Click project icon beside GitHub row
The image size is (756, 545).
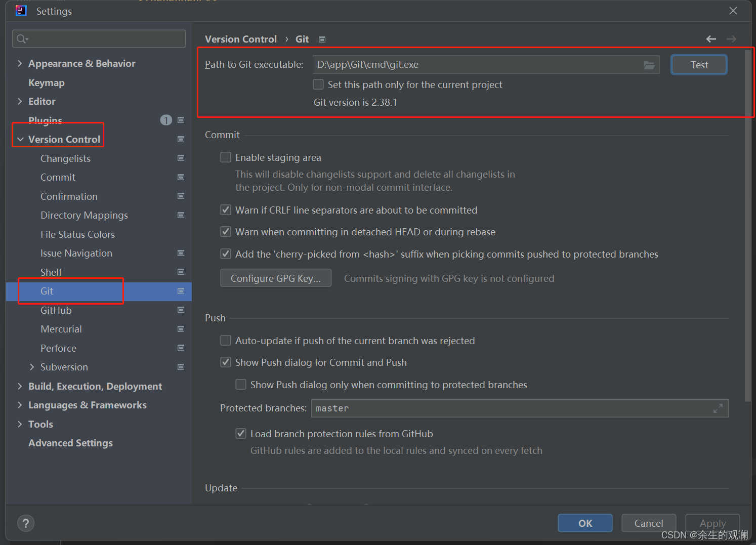181,310
